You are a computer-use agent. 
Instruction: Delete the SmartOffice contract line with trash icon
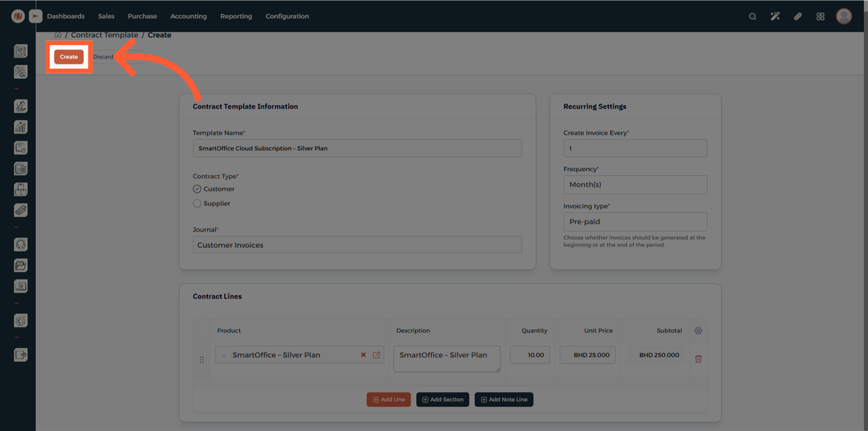(x=698, y=359)
